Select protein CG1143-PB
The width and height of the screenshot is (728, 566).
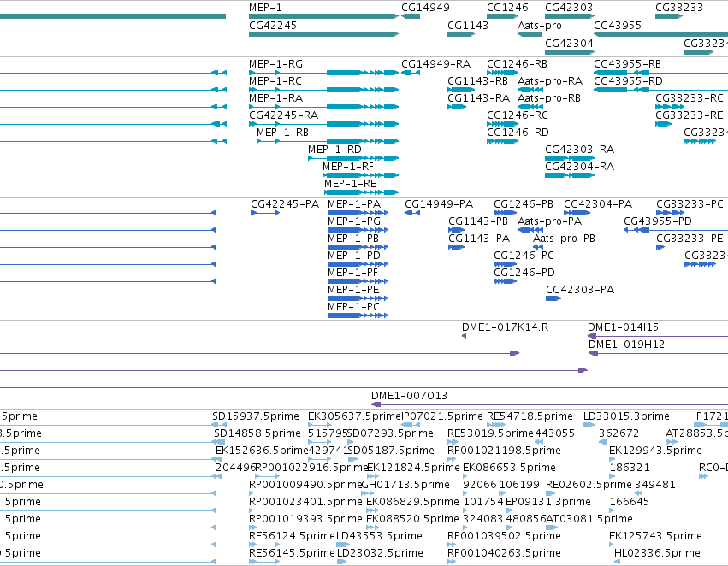click(478, 221)
